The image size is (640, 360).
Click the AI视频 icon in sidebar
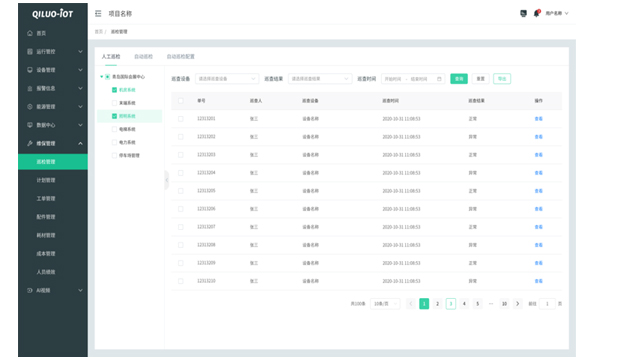tap(30, 290)
